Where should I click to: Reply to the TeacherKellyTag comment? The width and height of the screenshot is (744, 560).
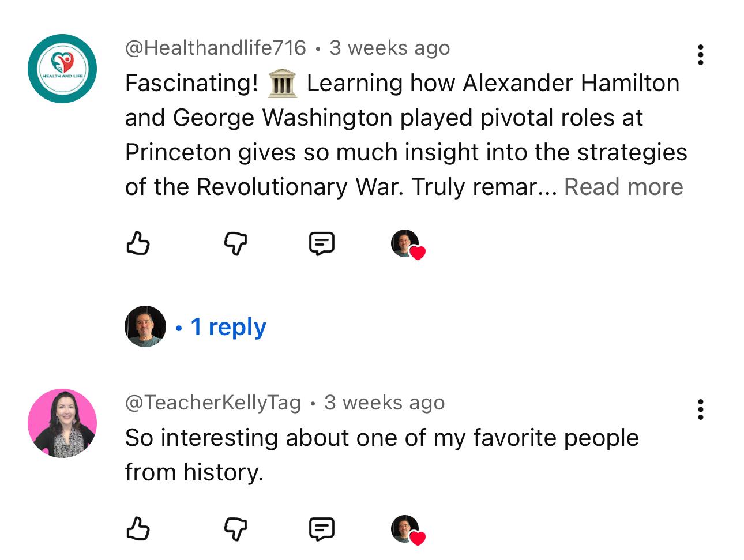tap(321, 528)
